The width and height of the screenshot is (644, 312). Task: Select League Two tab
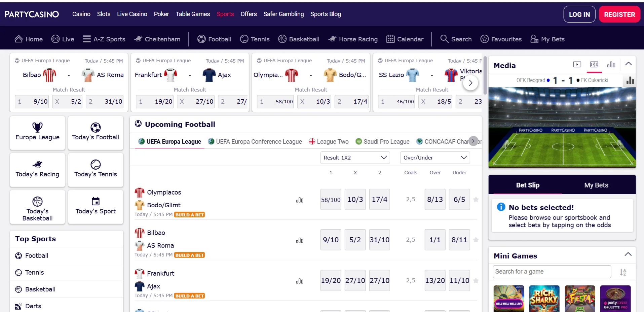pos(329,142)
